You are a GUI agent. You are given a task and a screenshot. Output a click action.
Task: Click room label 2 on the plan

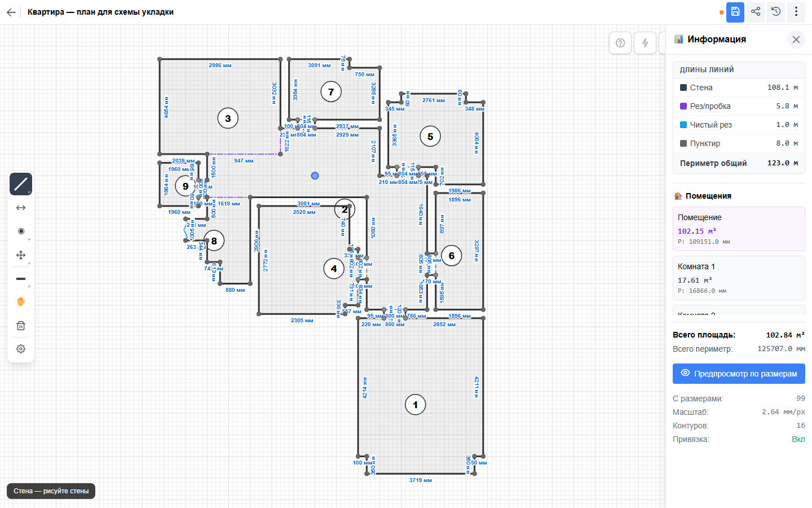[x=345, y=209]
